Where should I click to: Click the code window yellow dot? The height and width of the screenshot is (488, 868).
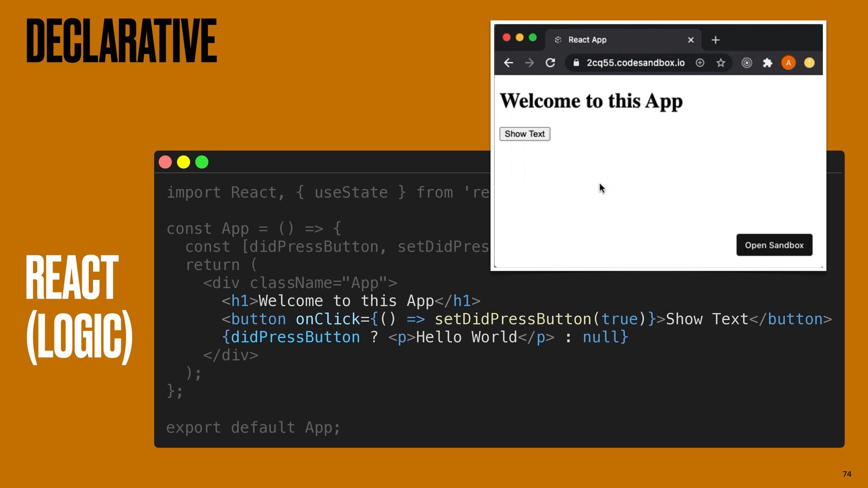[x=184, y=162]
